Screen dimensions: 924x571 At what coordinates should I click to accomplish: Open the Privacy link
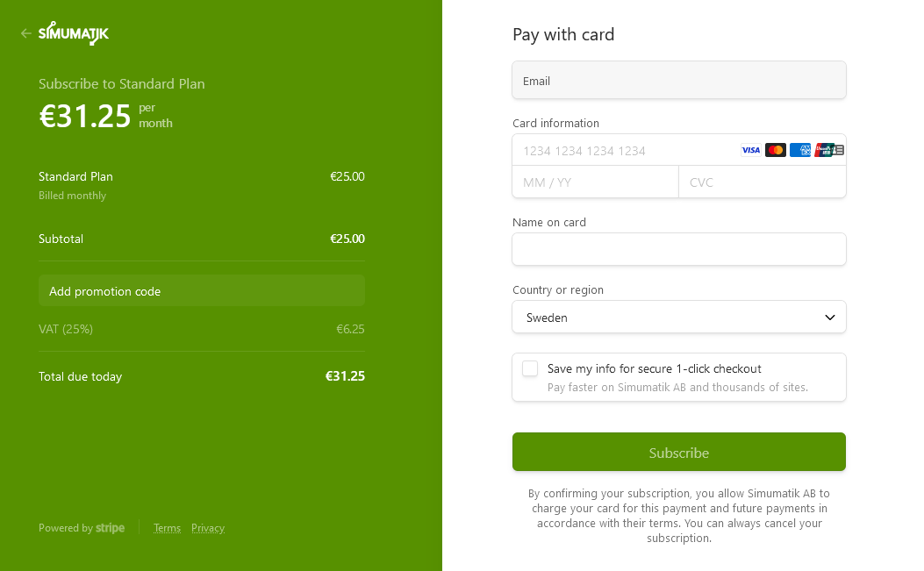coord(208,528)
